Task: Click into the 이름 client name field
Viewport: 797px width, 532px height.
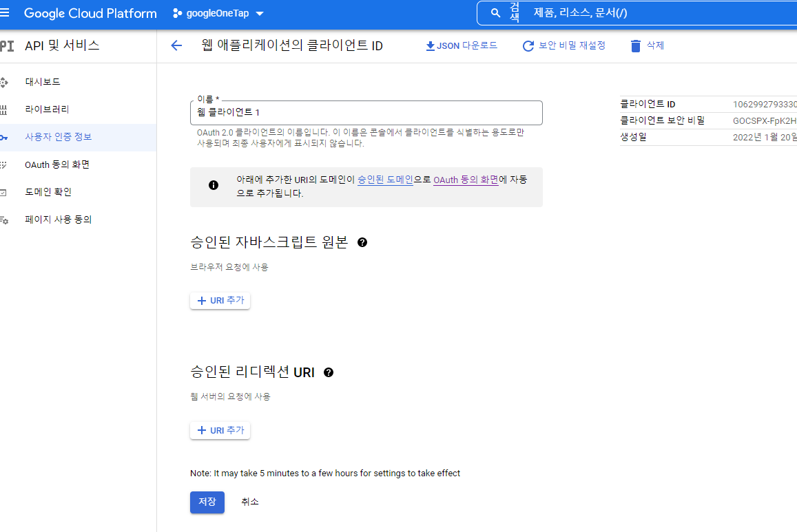Action: (x=366, y=113)
